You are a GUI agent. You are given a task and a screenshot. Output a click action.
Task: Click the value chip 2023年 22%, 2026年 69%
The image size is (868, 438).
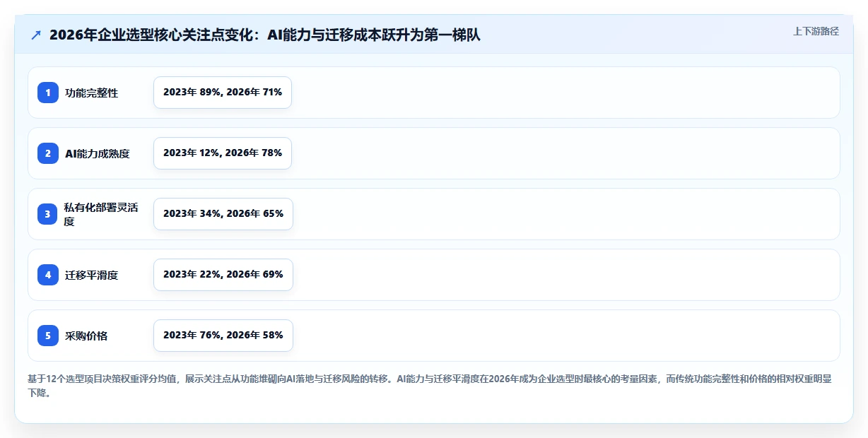pyautogui.click(x=223, y=275)
